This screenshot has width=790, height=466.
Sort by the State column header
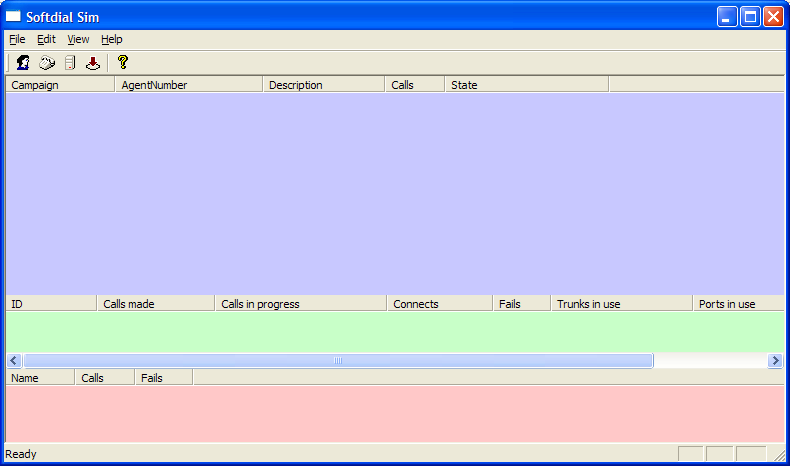[526, 85]
